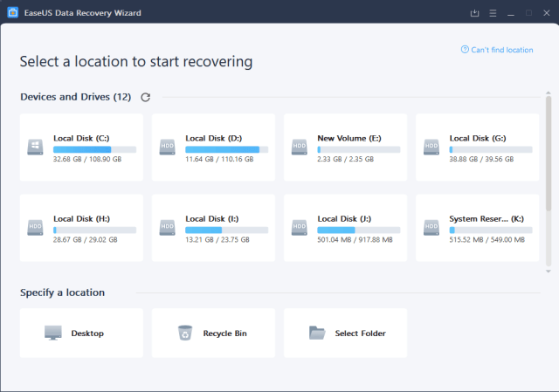
Task: Click the question mark help icon
Action: pos(465,50)
